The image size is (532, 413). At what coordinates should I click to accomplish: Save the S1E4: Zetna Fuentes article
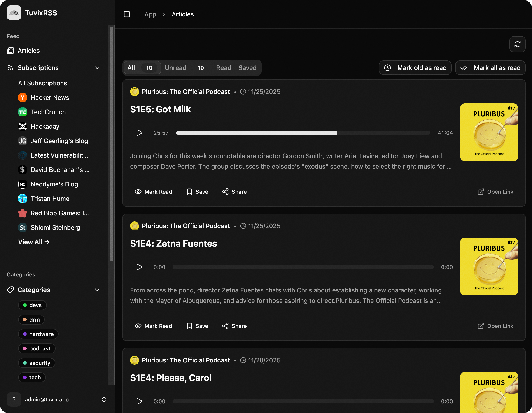point(197,326)
